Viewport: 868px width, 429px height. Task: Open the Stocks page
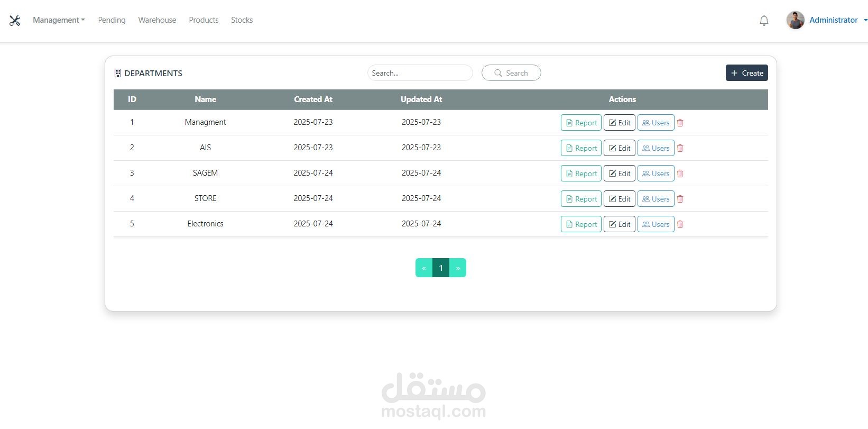(x=242, y=20)
